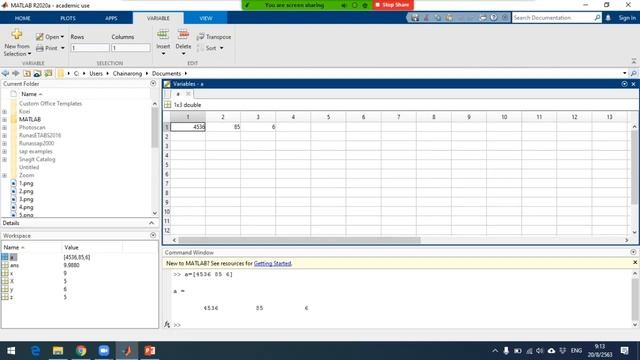Open Workspace panel actions circle
640x360 pixels.
(153, 236)
